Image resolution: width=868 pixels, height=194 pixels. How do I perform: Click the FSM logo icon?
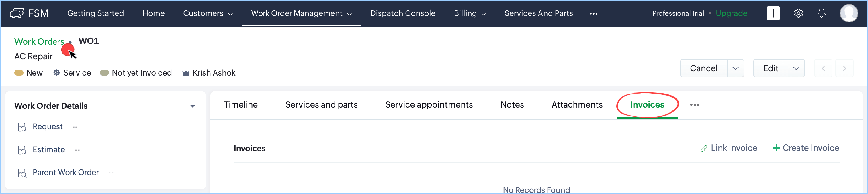(17, 13)
